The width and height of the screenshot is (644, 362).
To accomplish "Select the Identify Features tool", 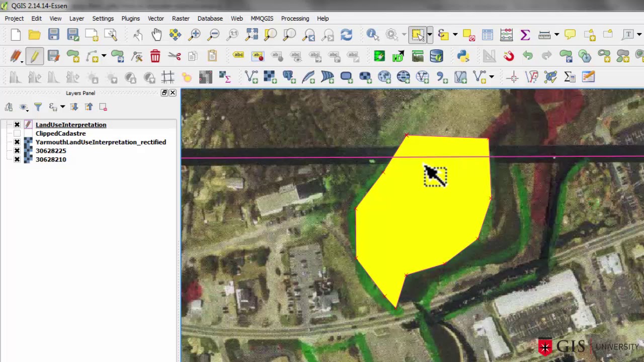I will click(x=372, y=35).
